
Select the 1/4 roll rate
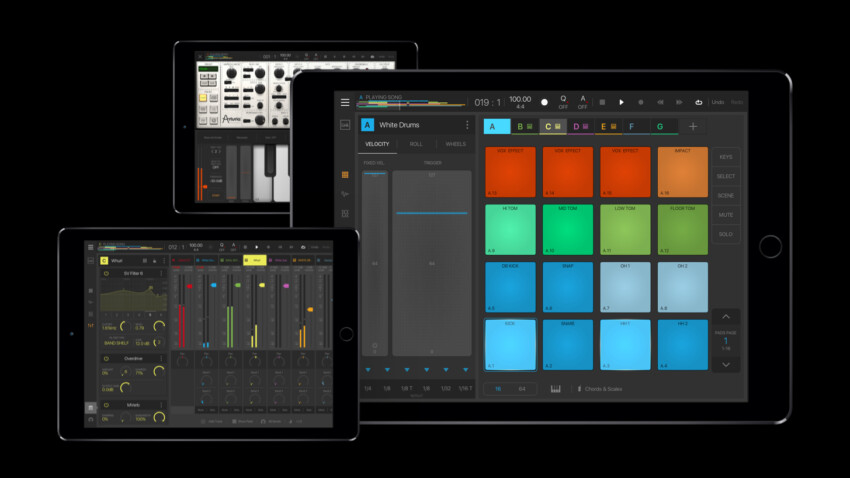368,389
